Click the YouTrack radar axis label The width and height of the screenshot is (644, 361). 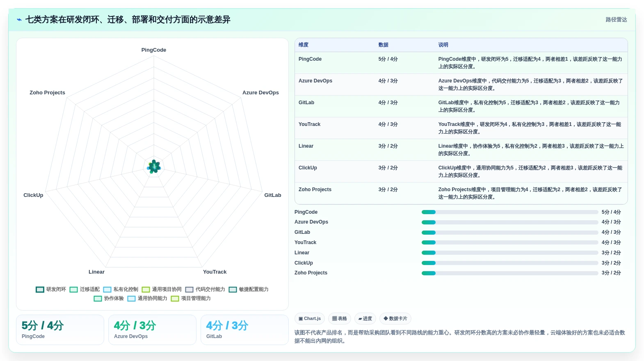tap(215, 272)
